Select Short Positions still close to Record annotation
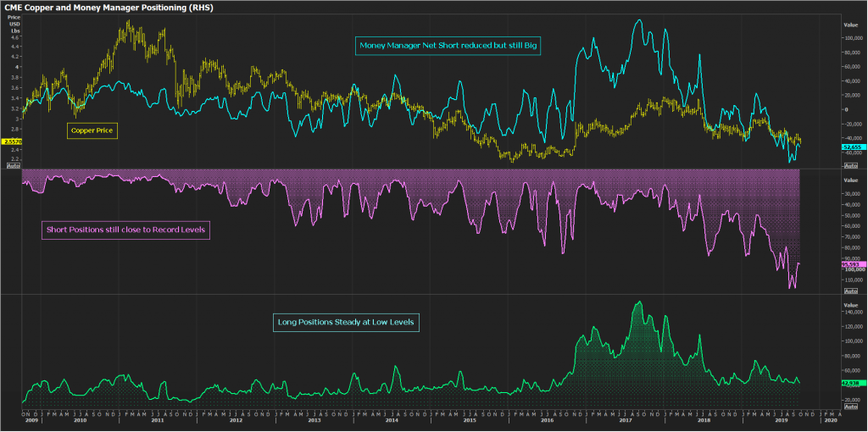Screen dimensions: 868x432 pos(125,229)
